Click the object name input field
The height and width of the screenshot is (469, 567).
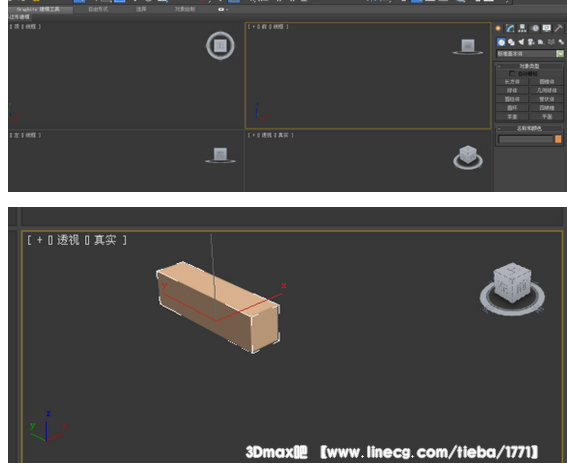point(526,139)
